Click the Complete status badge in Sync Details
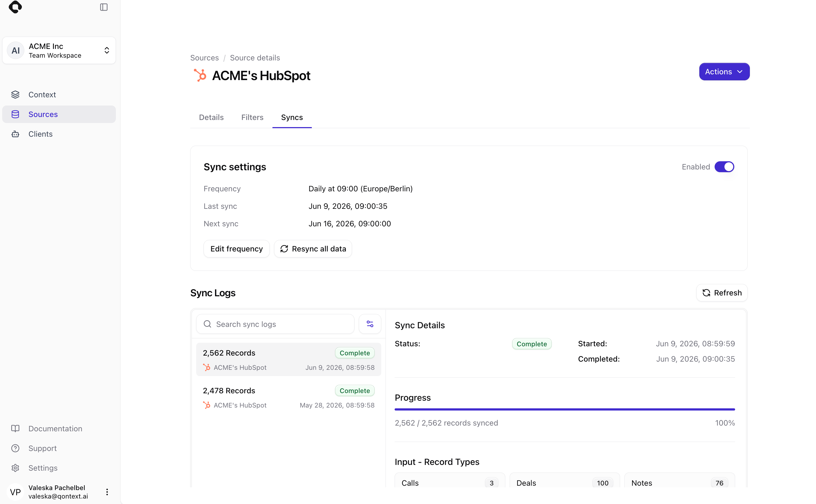Viewport: 816px width, 504px height. coord(532,344)
